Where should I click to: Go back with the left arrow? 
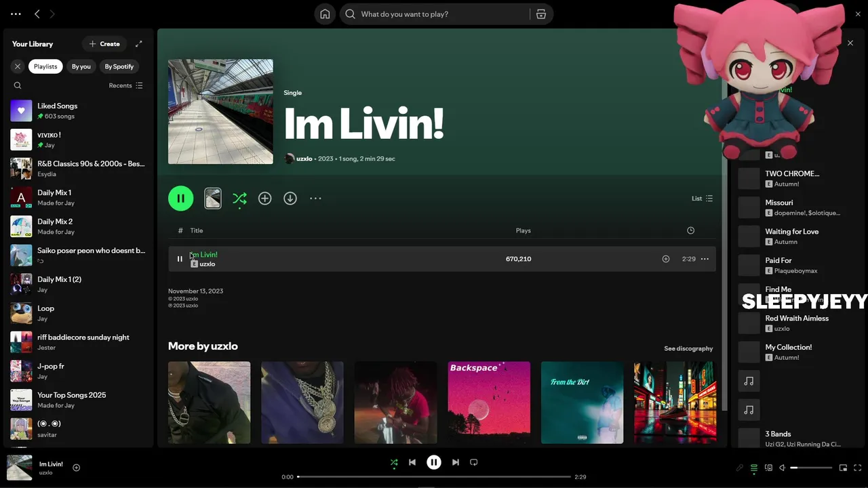click(37, 14)
